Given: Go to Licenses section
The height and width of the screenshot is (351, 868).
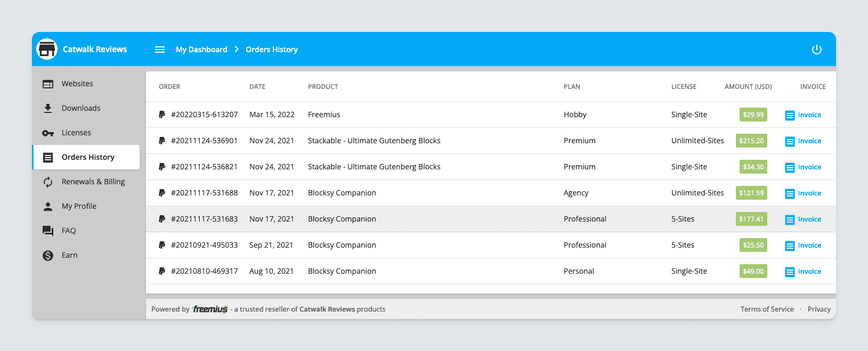Looking at the screenshot, I should [x=86, y=133].
